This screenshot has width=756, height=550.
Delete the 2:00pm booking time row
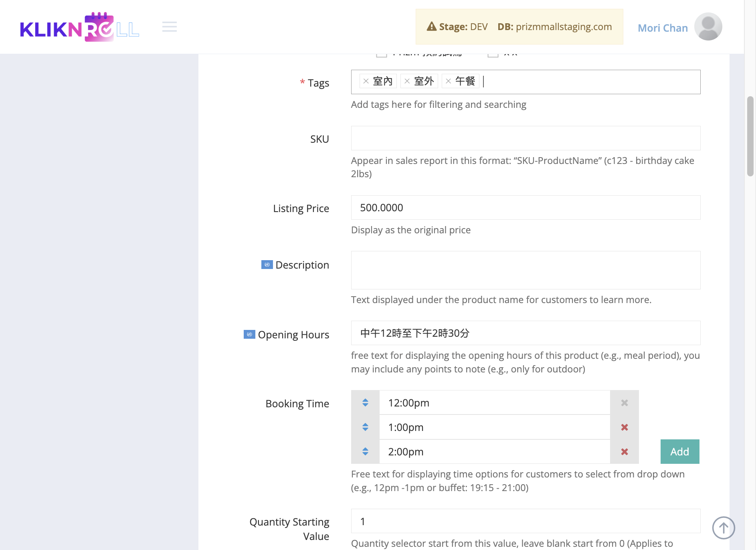click(x=625, y=452)
